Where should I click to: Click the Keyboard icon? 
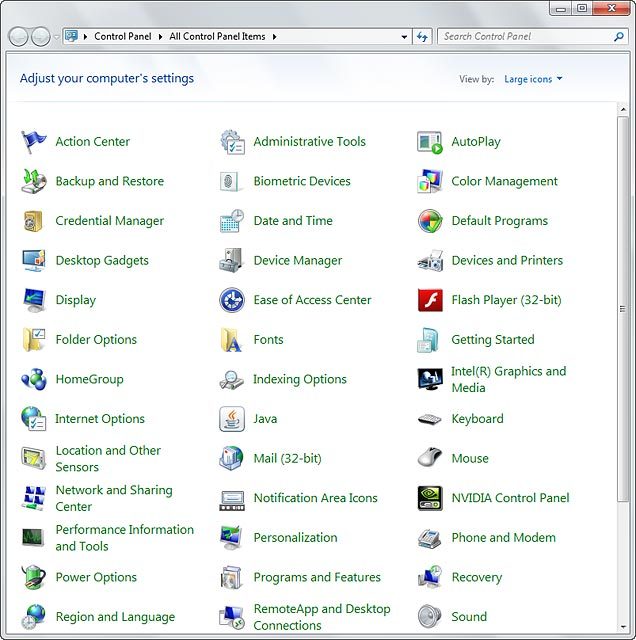[x=430, y=419]
